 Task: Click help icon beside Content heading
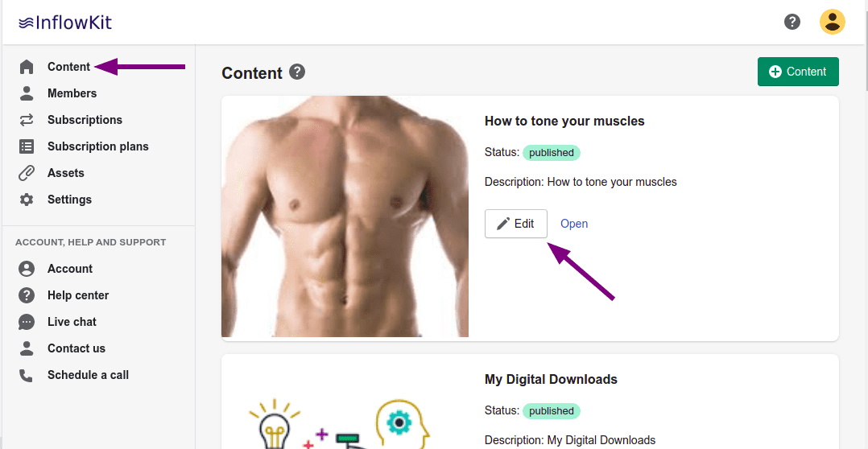click(297, 72)
